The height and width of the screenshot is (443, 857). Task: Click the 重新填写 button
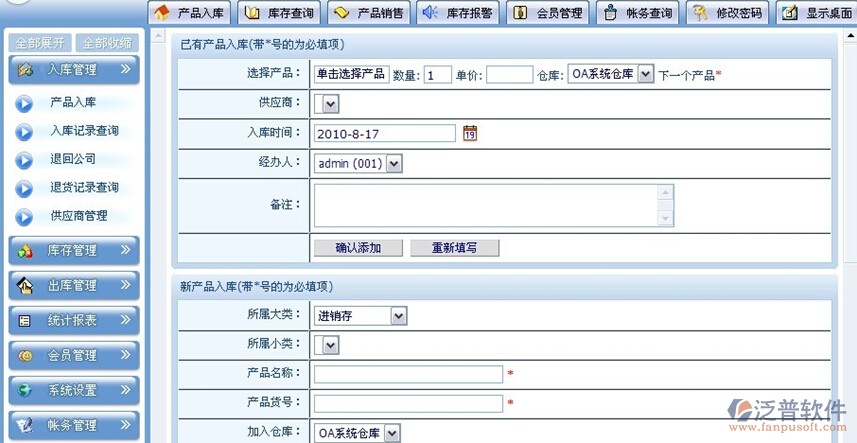[x=455, y=248]
